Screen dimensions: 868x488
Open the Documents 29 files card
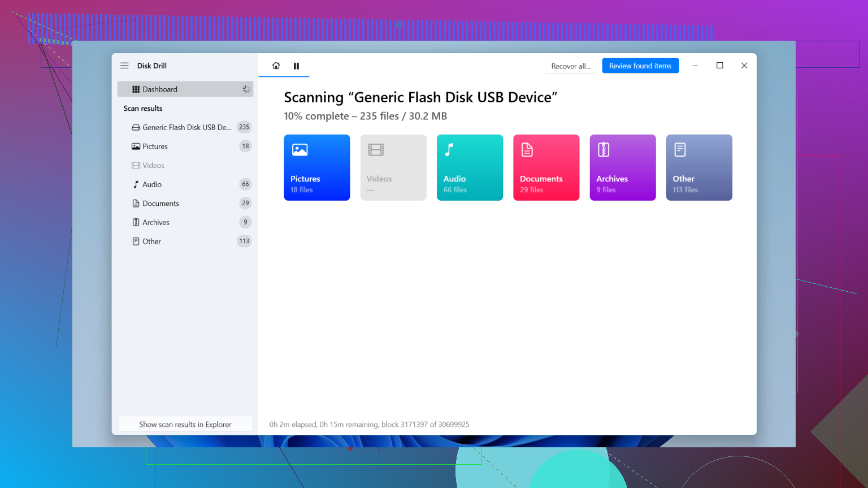tap(546, 167)
